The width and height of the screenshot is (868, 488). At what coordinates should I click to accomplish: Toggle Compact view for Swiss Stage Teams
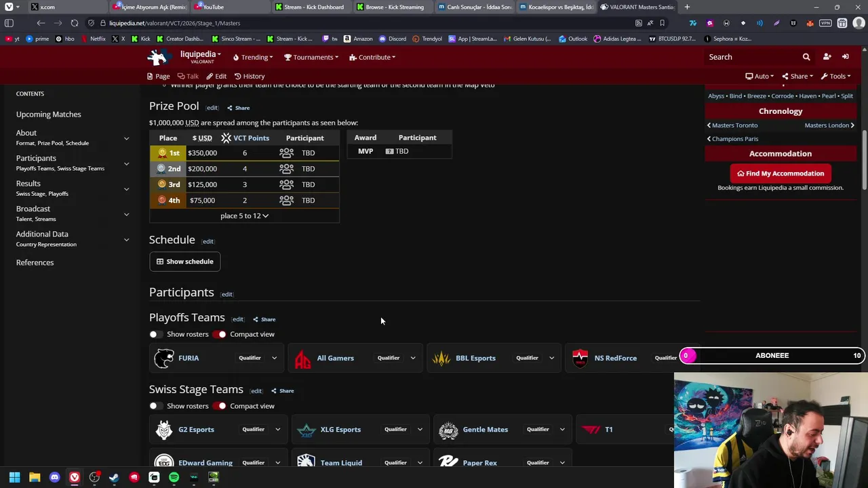[219, 406]
